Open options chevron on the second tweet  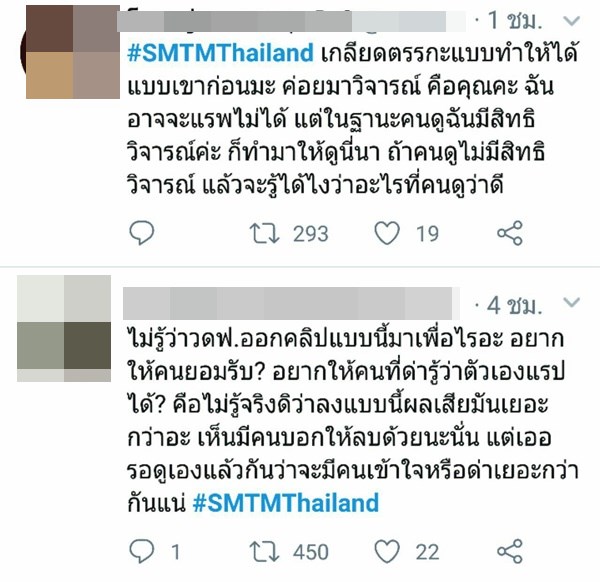click(572, 303)
